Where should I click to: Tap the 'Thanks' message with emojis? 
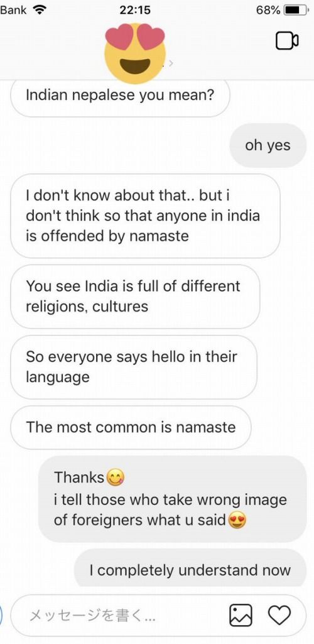[173, 499]
